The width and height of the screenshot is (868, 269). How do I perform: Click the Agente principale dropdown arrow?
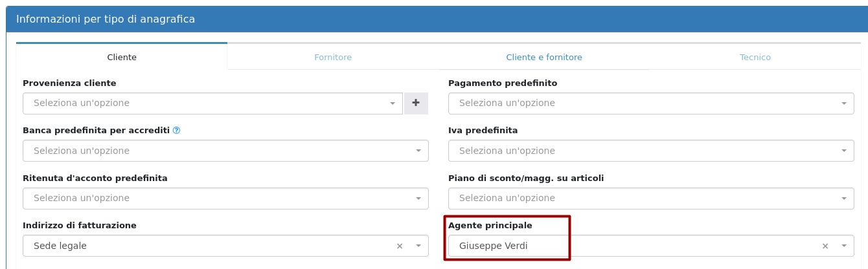pyautogui.click(x=844, y=246)
